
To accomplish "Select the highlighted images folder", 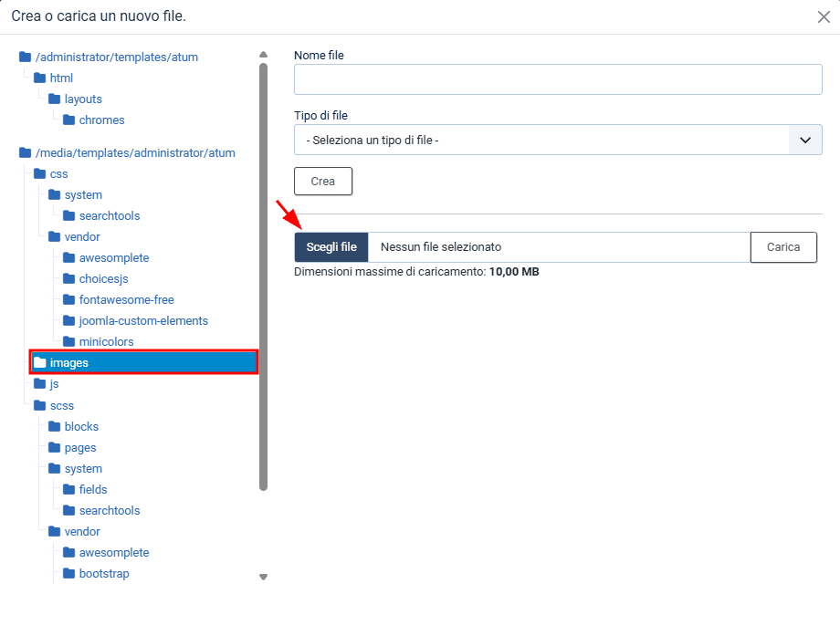I will [68, 363].
